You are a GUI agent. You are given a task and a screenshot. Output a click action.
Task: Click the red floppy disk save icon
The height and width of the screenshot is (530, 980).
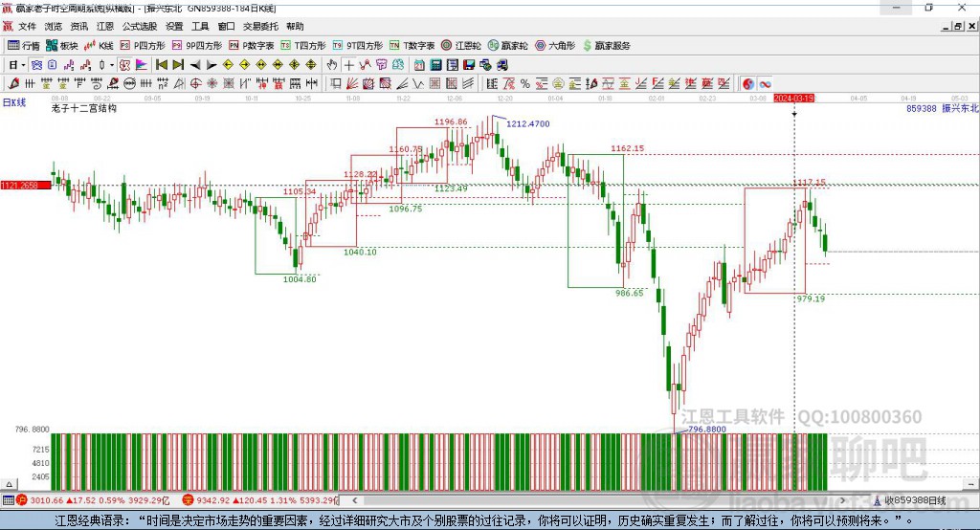tap(469, 65)
